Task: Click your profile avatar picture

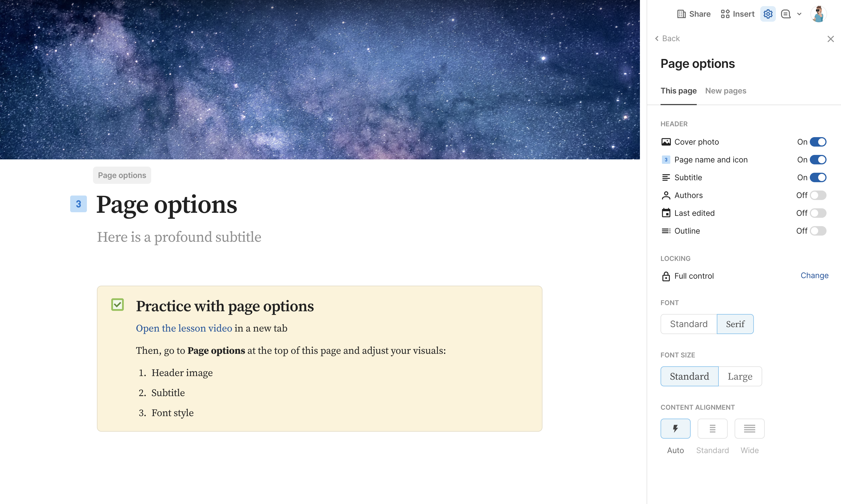Action: [x=818, y=14]
